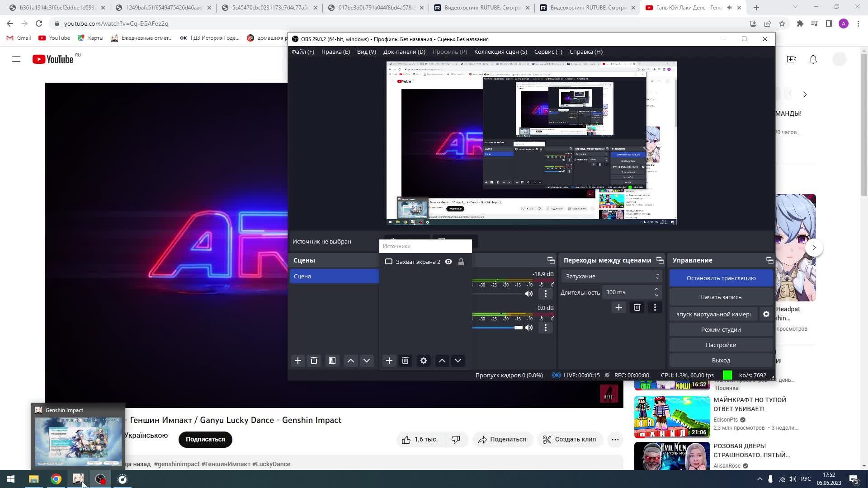Mute second audio mixer channel speaker
This screenshot has width=868, height=488.
(x=529, y=328)
